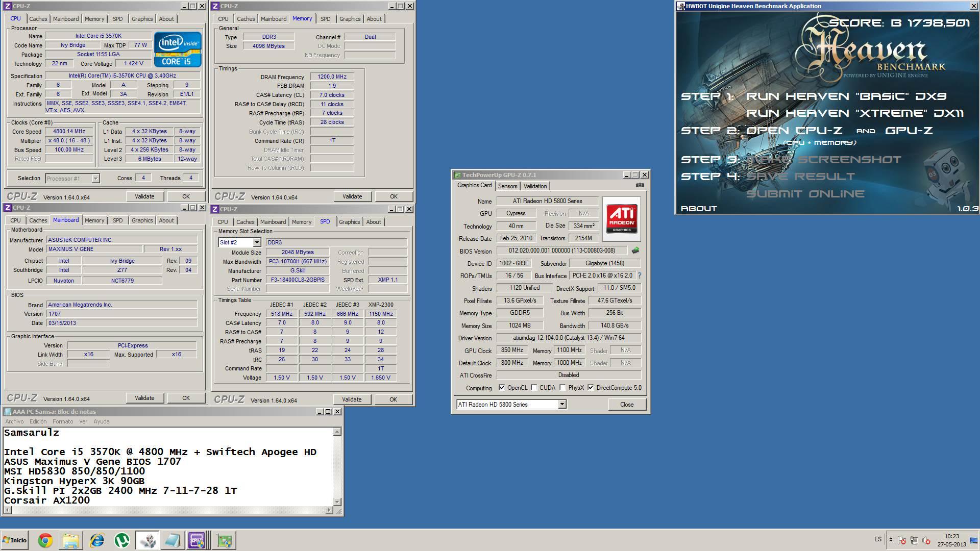
Task: Open the Ver menu in Notepad
Action: [x=83, y=421]
